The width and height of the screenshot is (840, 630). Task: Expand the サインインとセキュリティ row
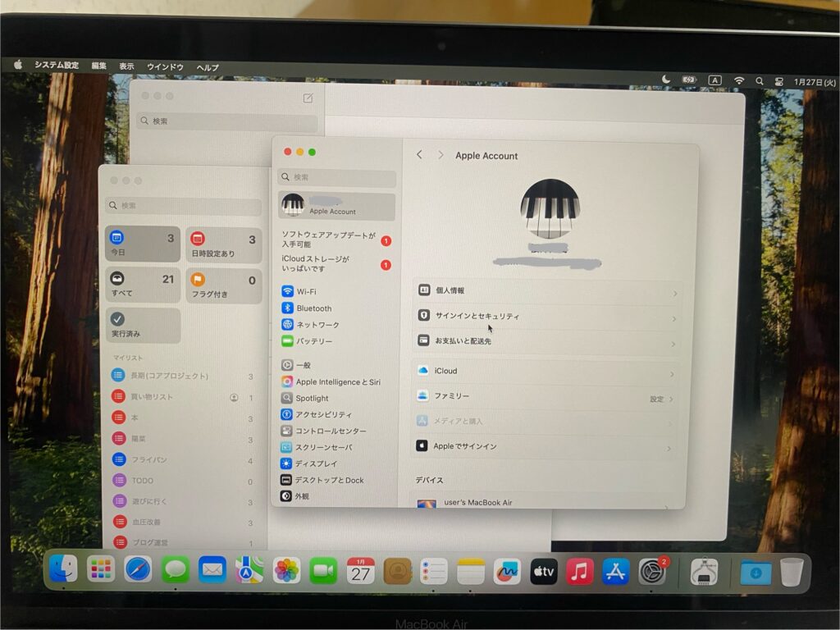(674, 318)
